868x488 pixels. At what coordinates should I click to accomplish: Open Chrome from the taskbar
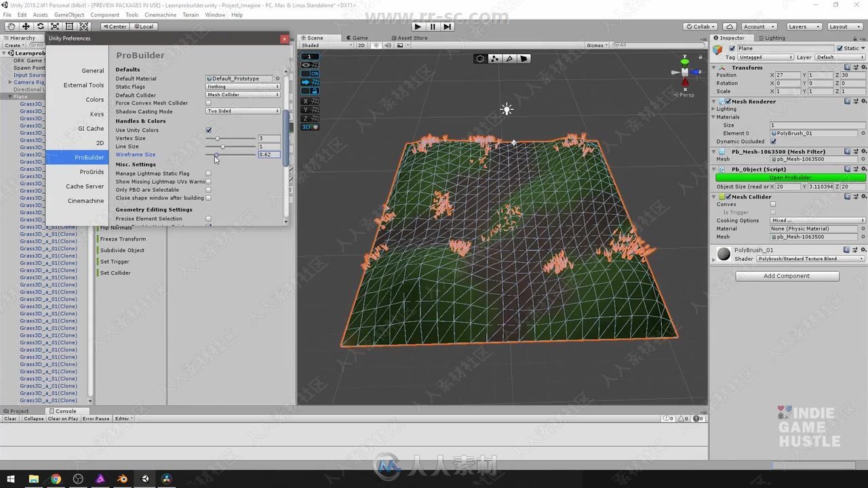(x=56, y=479)
